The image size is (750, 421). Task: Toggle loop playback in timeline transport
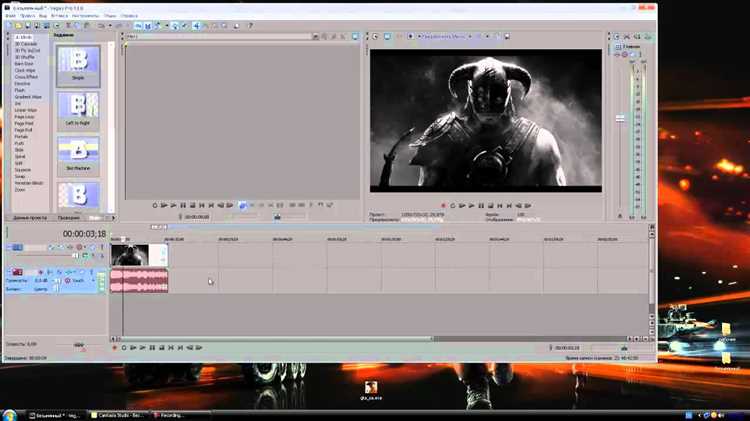pos(124,348)
